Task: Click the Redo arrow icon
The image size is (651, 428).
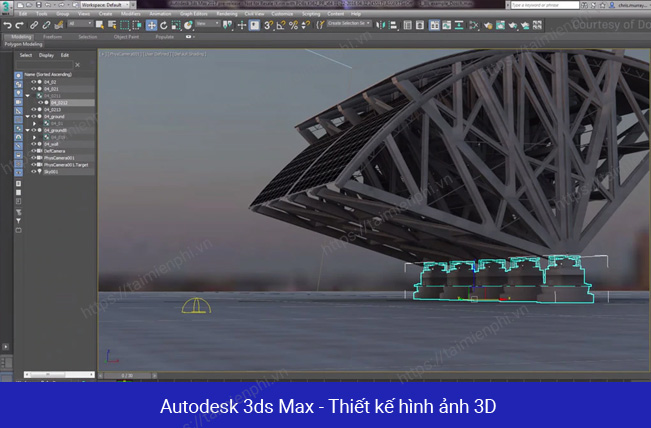Action: 19,25
